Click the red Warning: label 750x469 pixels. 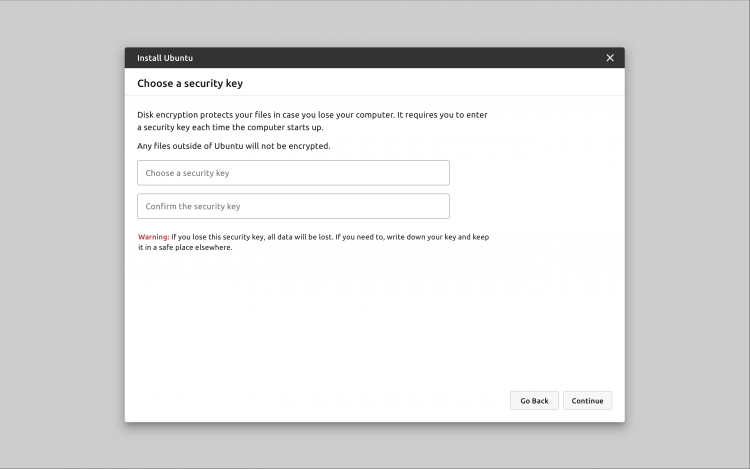point(154,237)
